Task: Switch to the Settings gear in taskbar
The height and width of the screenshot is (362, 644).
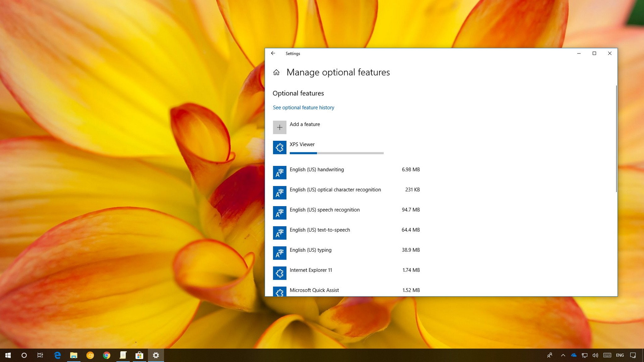Action: (156, 355)
